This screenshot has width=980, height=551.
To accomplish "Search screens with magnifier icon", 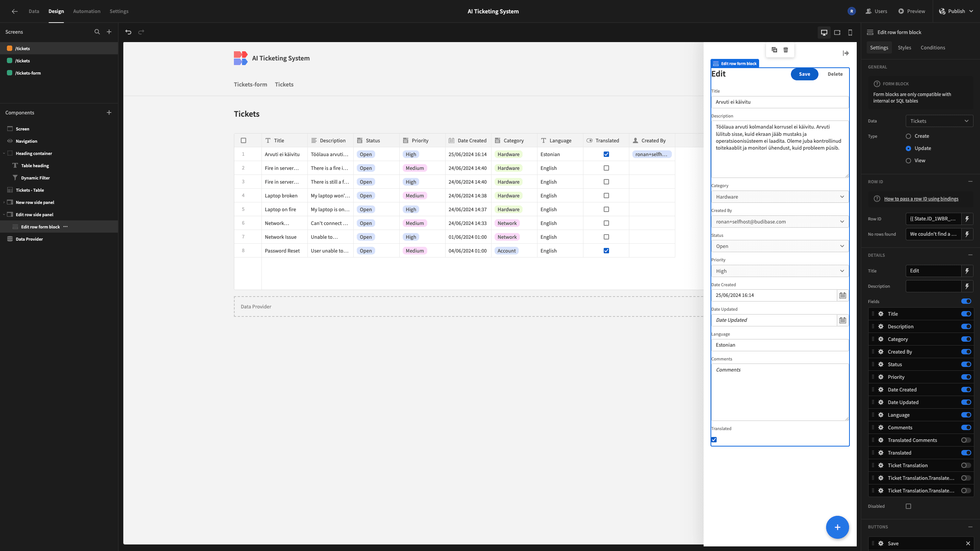I will click(x=97, y=32).
